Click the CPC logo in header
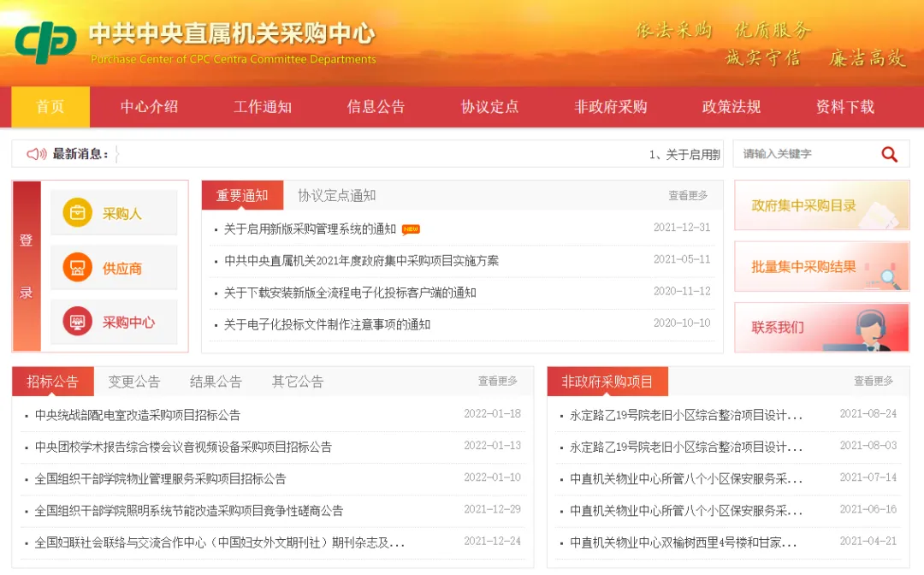Image resolution: width=924 pixels, height=575 pixels. coord(46,43)
